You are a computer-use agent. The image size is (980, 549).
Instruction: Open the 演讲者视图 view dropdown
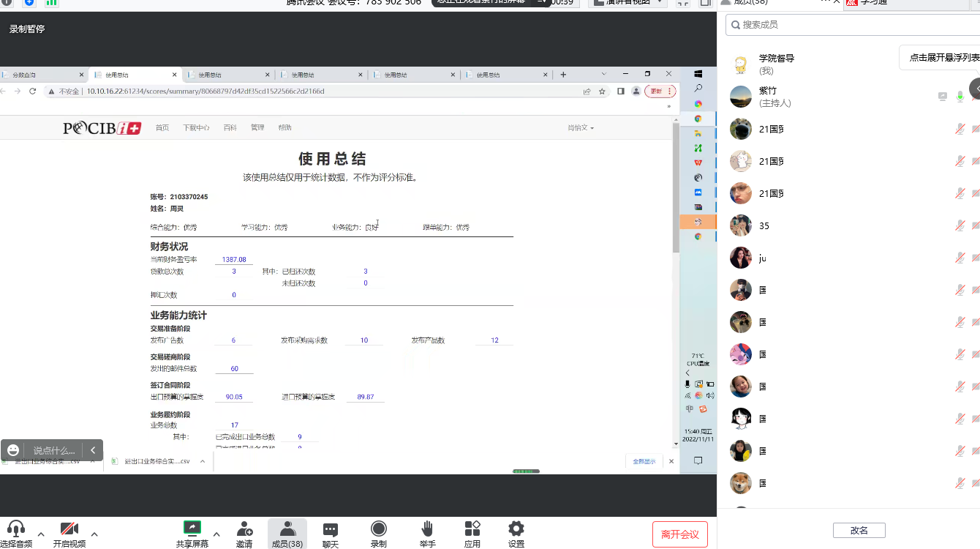[x=627, y=2]
